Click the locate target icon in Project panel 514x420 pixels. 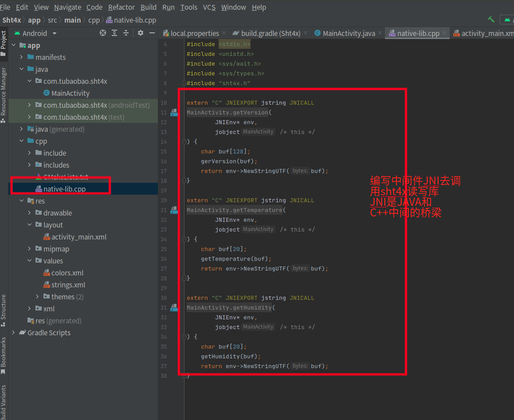tap(103, 33)
